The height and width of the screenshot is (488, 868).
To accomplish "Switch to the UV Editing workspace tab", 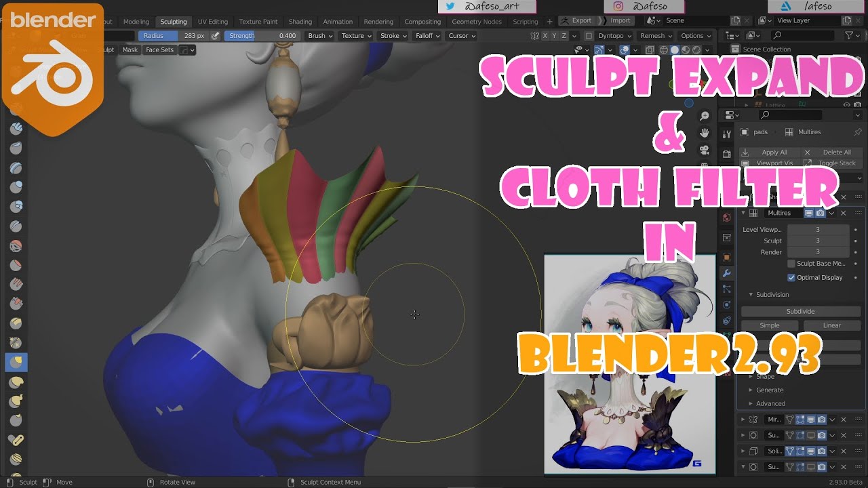I will click(213, 22).
